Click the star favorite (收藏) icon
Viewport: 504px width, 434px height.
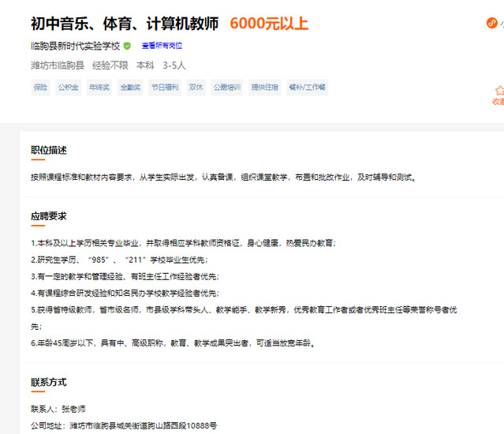pos(498,90)
